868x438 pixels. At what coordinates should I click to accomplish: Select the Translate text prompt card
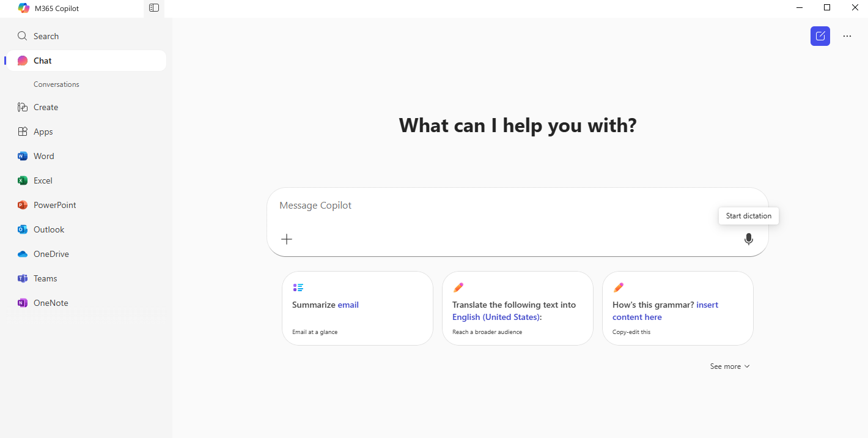(517, 308)
